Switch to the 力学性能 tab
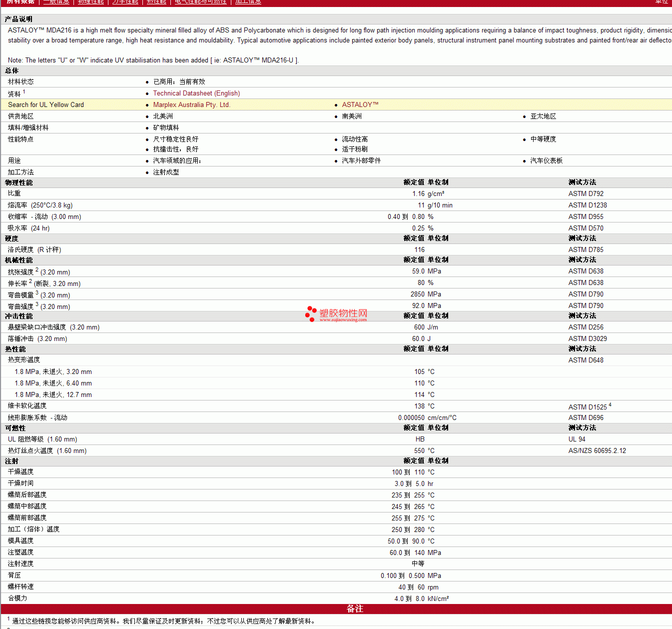 pos(125,2)
